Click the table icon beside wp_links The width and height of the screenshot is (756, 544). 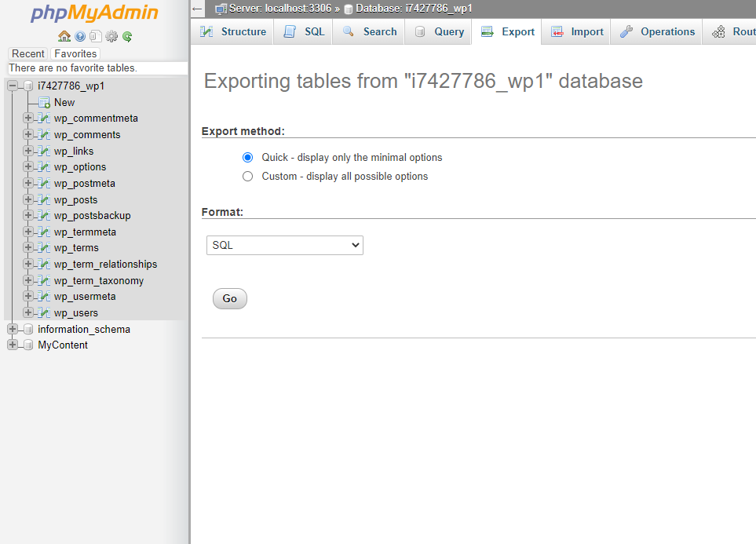(x=44, y=151)
